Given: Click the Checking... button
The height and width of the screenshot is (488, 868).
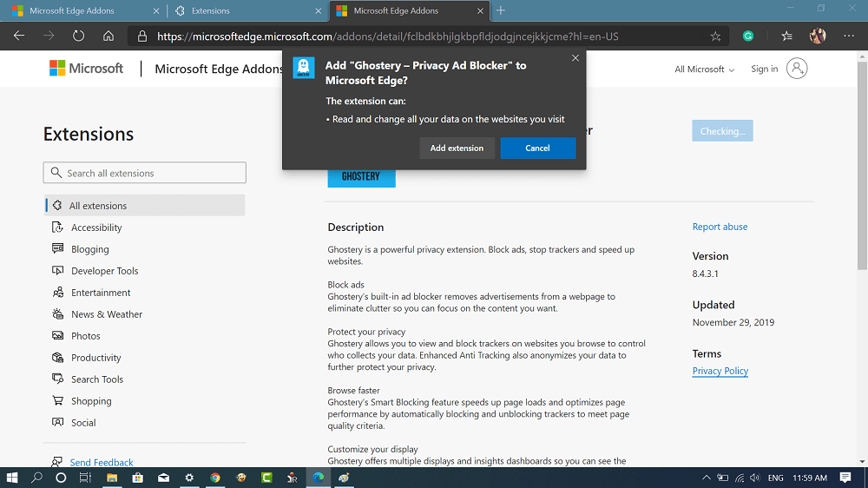Looking at the screenshot, I should [722, 131].
